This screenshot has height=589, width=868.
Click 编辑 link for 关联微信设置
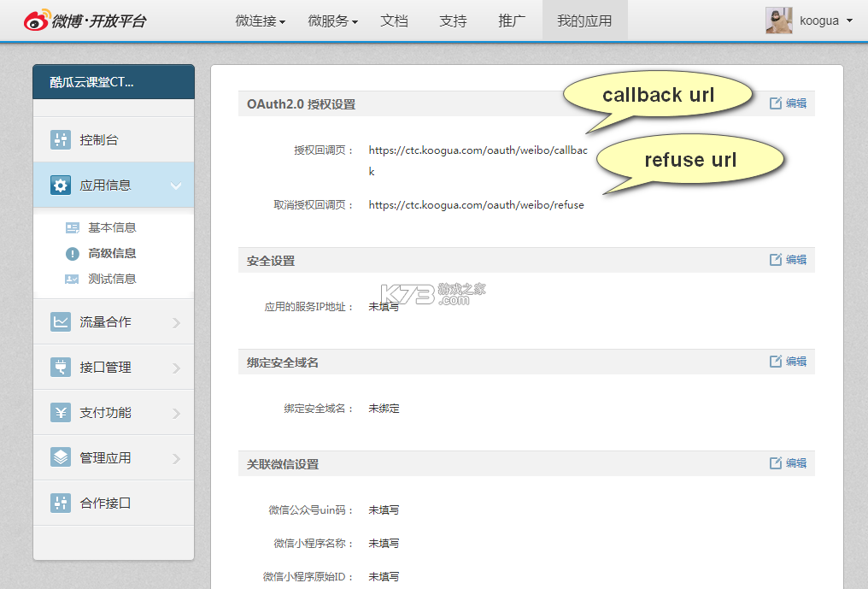click(x=796, y=462)
